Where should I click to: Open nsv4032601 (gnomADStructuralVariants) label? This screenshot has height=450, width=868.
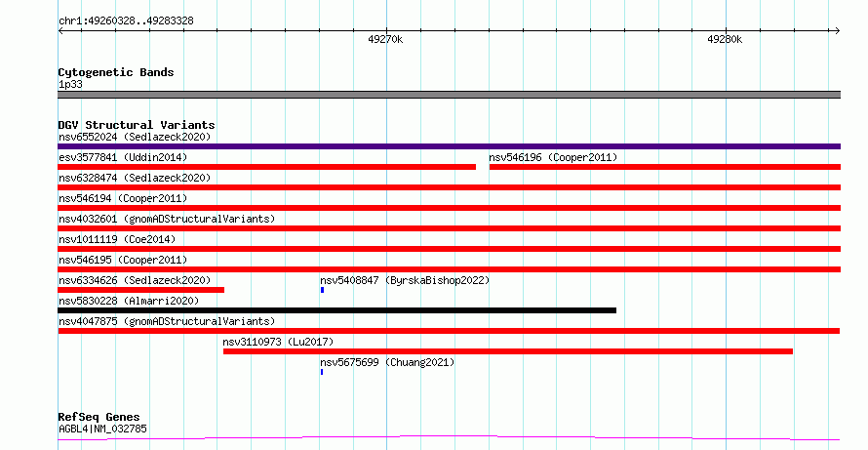pos(167,219)
